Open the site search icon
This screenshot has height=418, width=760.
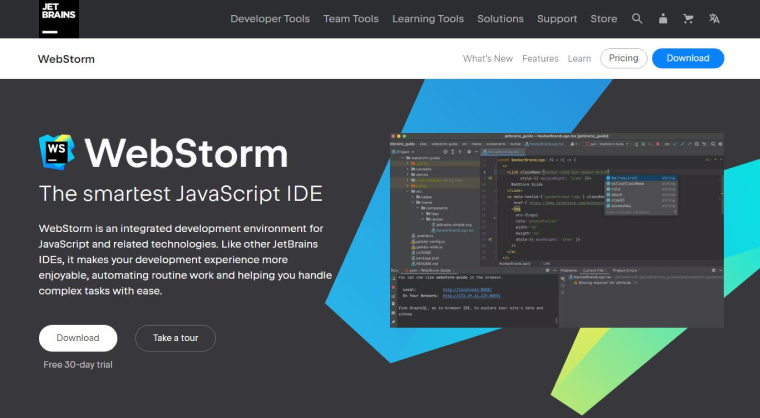click(x=637, y=19)
